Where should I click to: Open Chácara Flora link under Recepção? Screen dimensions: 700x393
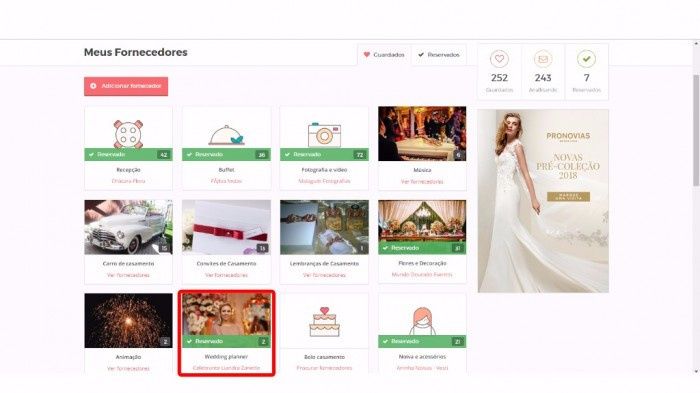(128, 181)
